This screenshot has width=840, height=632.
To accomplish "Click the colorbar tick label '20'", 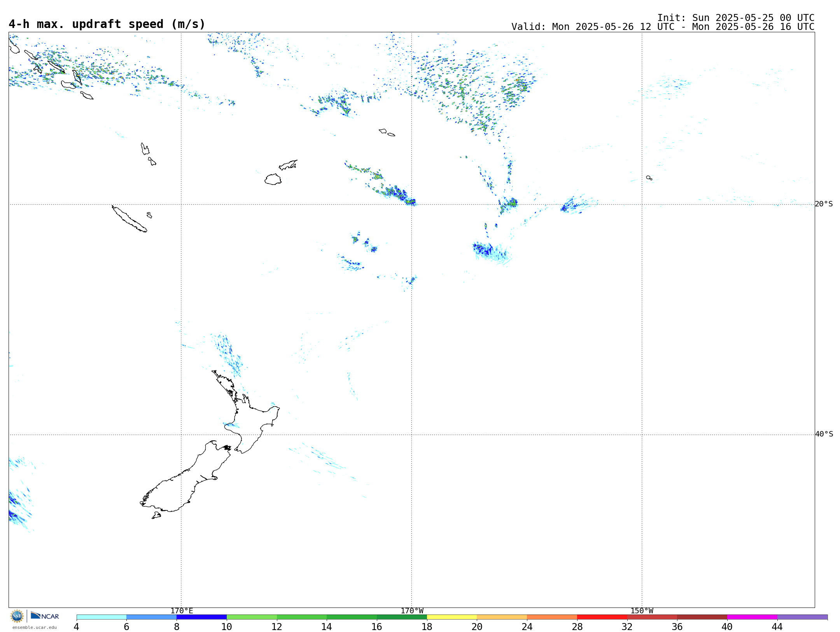I will pyautogui.click(x=477, y=627).
